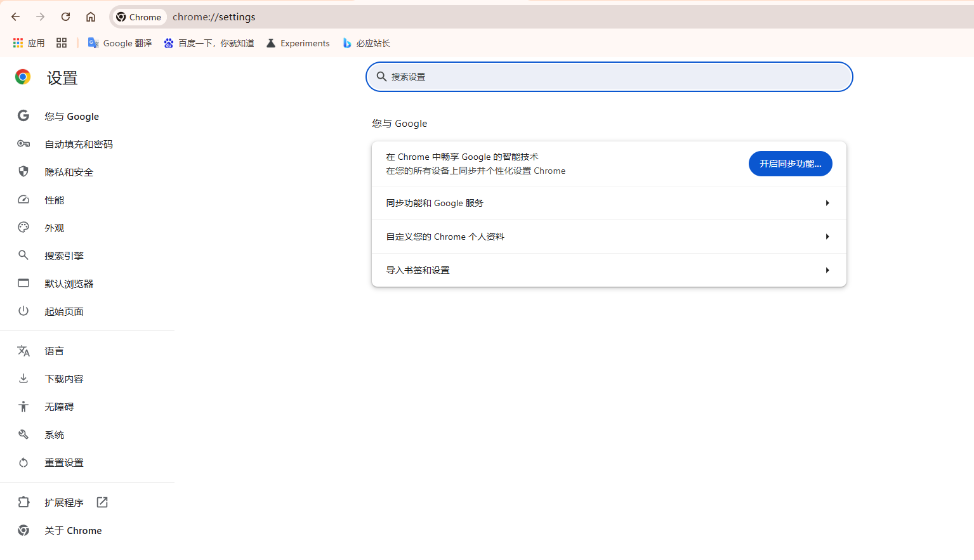Open the 搜索引擎 section

(x=64, y=256)
